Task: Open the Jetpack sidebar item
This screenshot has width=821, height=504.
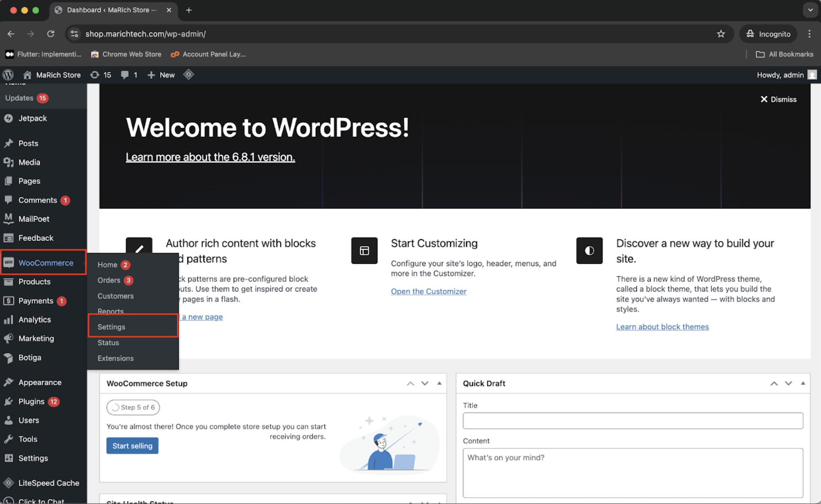Action: coord(32,118)
